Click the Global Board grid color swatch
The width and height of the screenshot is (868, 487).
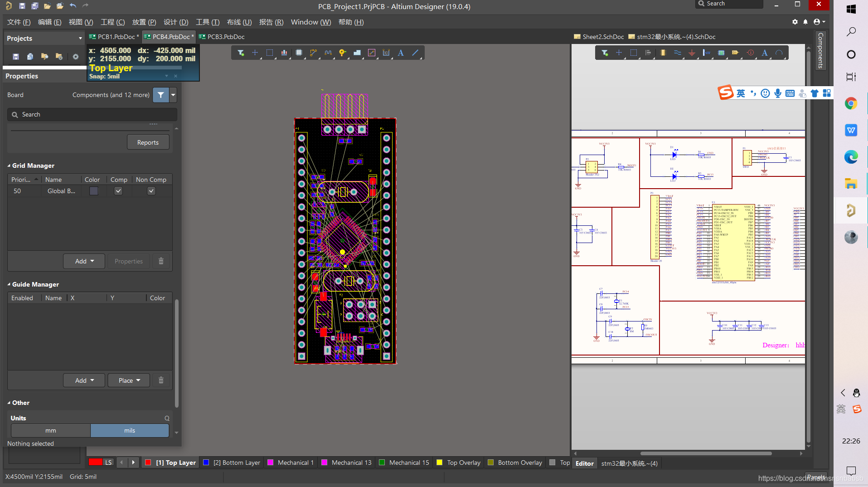click(x=94, y=191)
